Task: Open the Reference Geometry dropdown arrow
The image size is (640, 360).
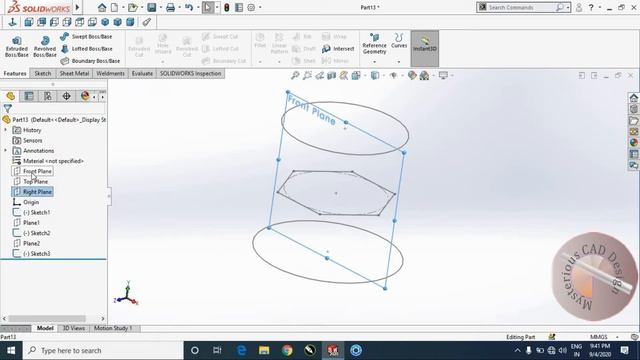Action: (x=374, y=62)
